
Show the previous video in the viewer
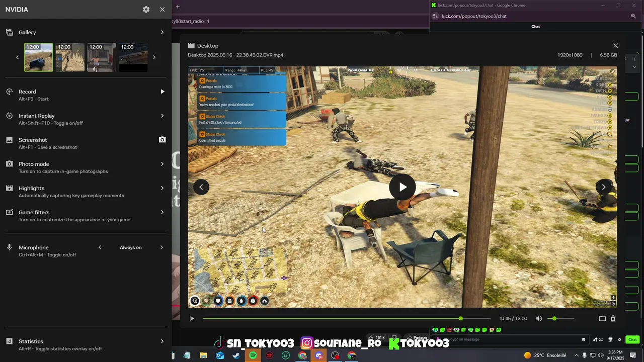(201, 187)
